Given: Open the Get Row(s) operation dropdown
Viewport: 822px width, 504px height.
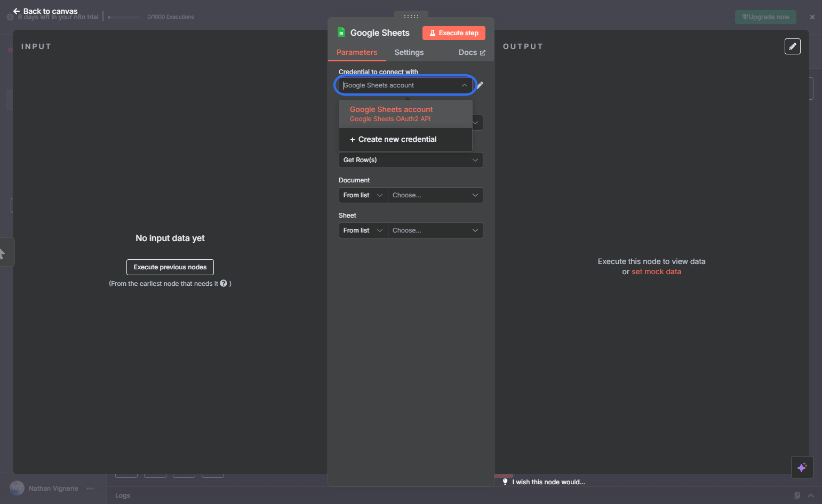Looking at the screenshot, I should 411,160.
